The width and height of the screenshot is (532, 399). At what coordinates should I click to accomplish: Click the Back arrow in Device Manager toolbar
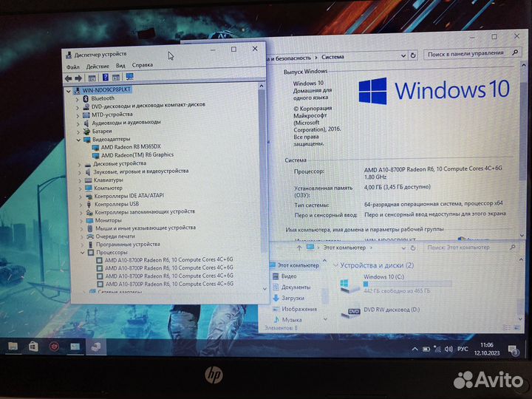click(x=68, y=78)
